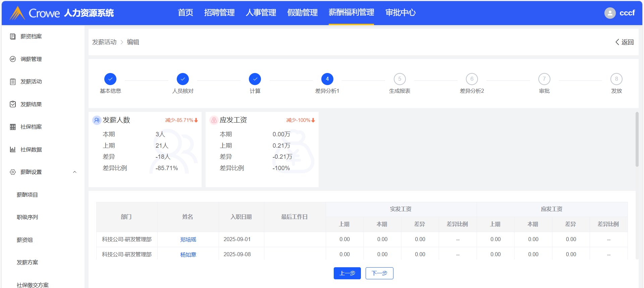Click the 社保数据 chart icon
This screenshot has height=288, width=644.
click(x=13, y=149)
